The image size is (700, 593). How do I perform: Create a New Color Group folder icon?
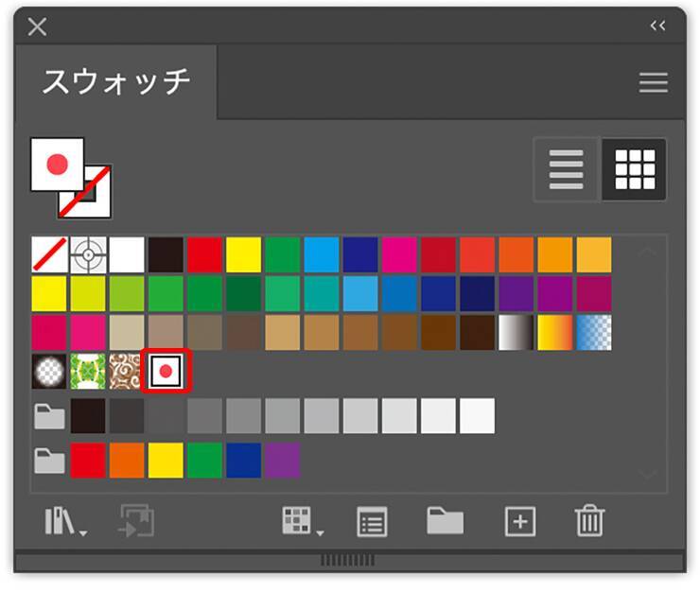click(x=445, y=520)
